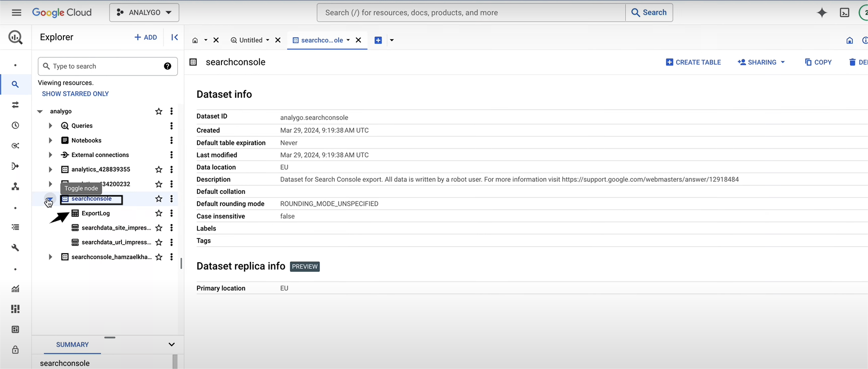Open Data transfers icon in the sidebar

click(16, 105)
